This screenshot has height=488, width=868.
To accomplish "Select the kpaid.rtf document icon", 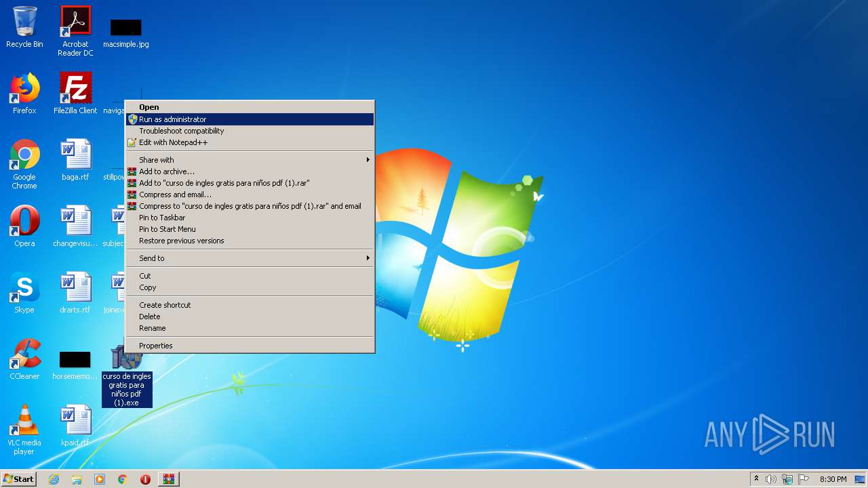I will pos(75,426).
